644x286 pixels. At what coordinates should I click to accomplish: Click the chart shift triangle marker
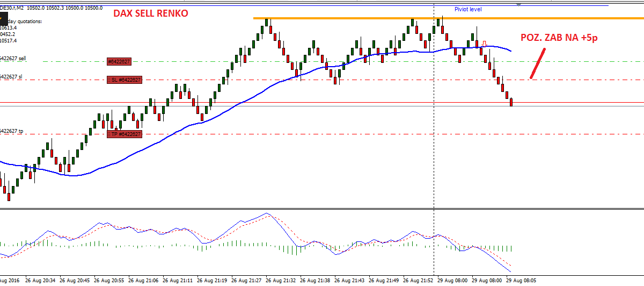pos(518,5)
